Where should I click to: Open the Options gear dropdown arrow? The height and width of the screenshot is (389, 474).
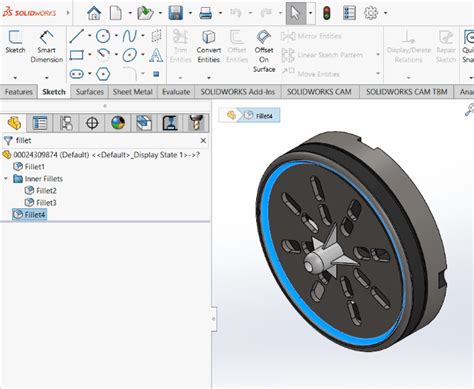[386, 13]
